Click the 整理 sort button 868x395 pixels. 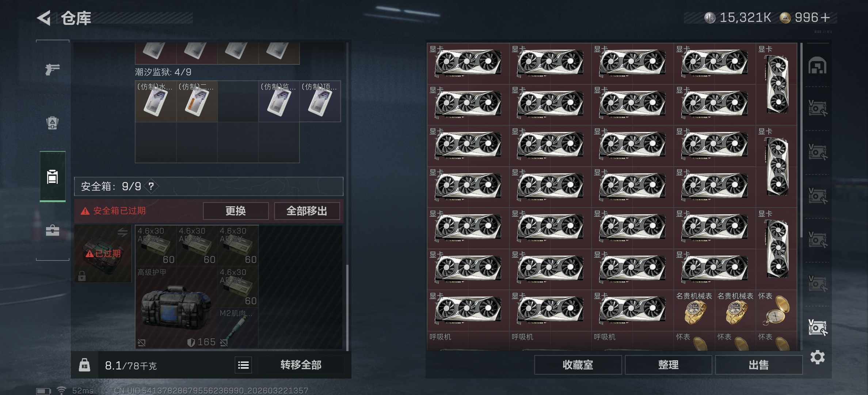tap(668, 365)
